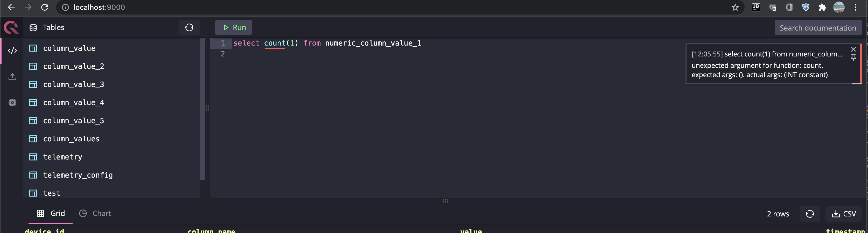This screenshot has height=233, width=868.
Task: Open the import upload icon in sidebar
Action: 12,77
